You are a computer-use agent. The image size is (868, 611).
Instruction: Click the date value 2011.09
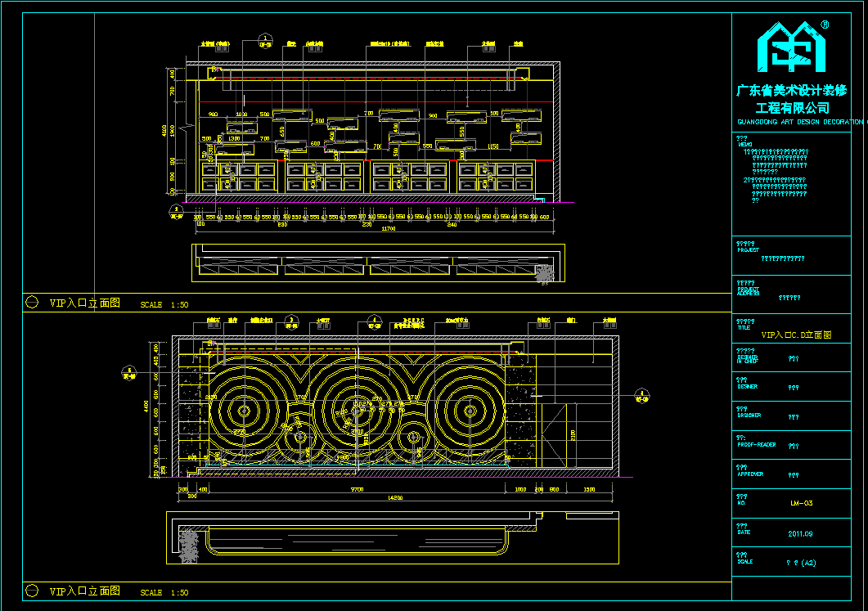(800, 533)
